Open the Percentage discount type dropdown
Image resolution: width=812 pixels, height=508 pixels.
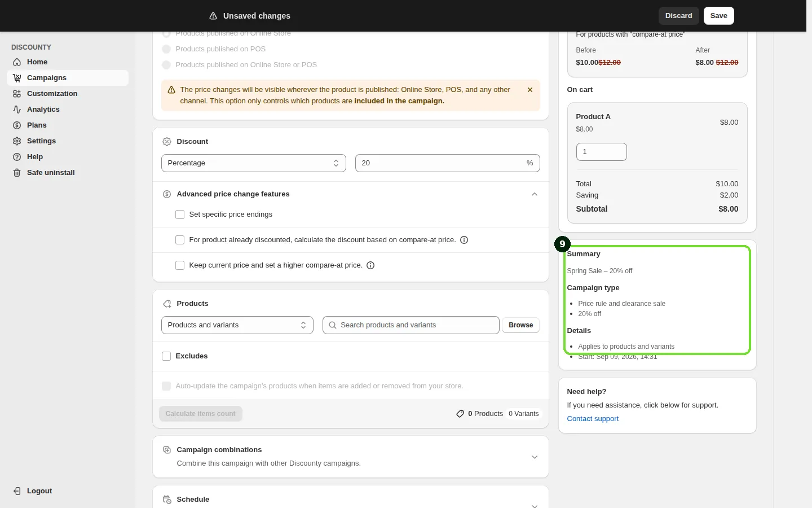[254, 163]
